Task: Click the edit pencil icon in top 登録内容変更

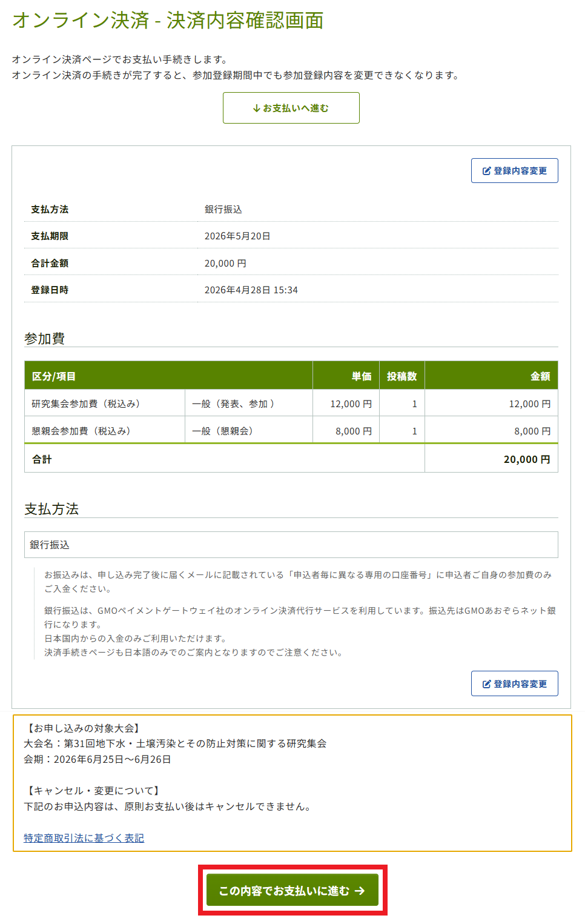Action: [486, 171]
